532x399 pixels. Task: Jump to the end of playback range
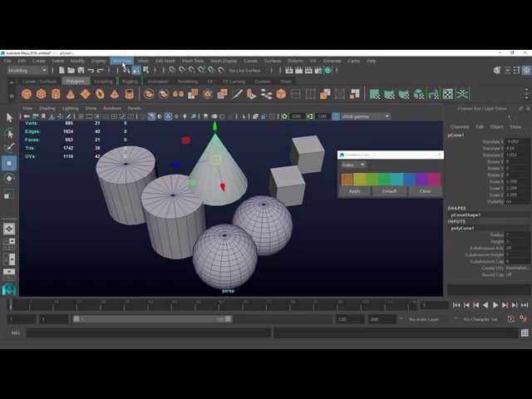pos(525,305)
